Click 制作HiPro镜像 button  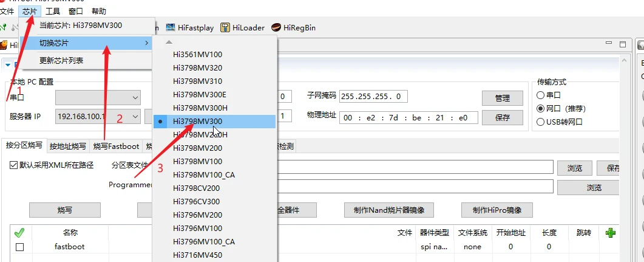(x=497, y=210)
